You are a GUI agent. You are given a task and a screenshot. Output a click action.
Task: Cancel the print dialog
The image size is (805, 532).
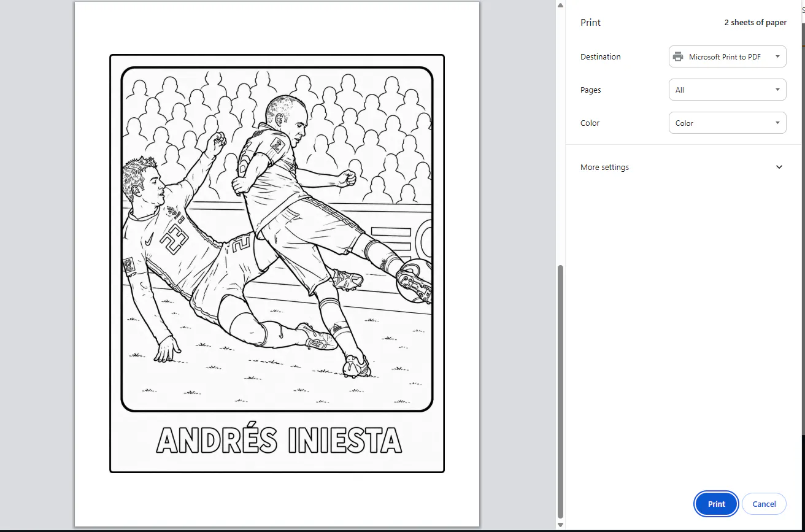pos(764,504)
